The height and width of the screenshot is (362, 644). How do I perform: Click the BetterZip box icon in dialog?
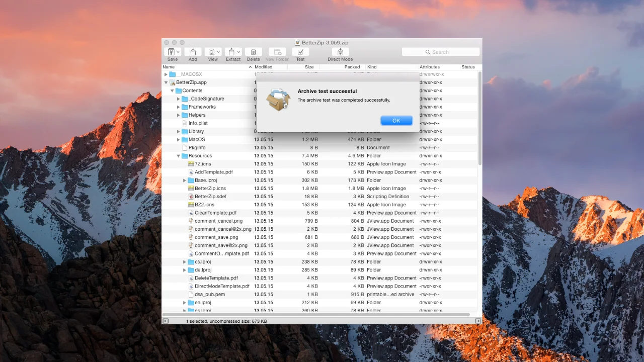click(x=278, y=100)
